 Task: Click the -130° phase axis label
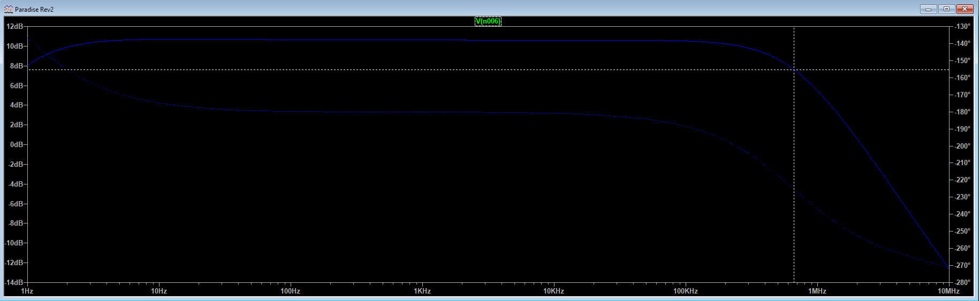pos(962,26)
